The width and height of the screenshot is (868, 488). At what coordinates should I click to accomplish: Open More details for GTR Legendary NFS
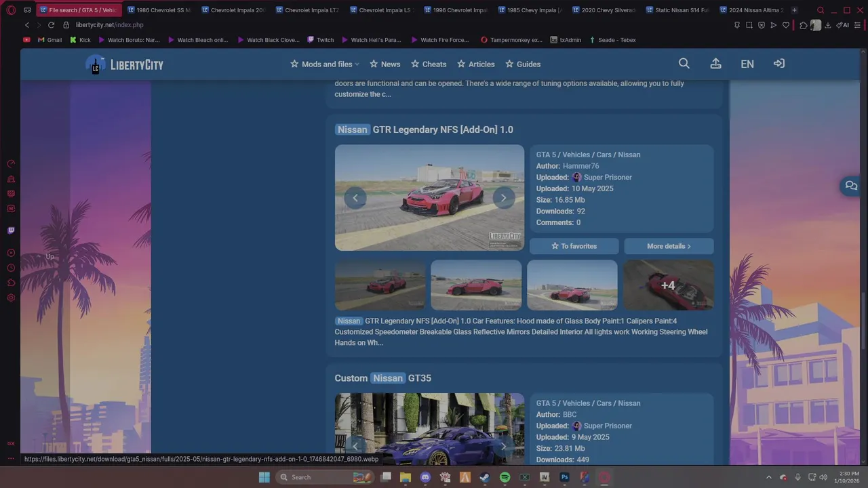point(669,246)
